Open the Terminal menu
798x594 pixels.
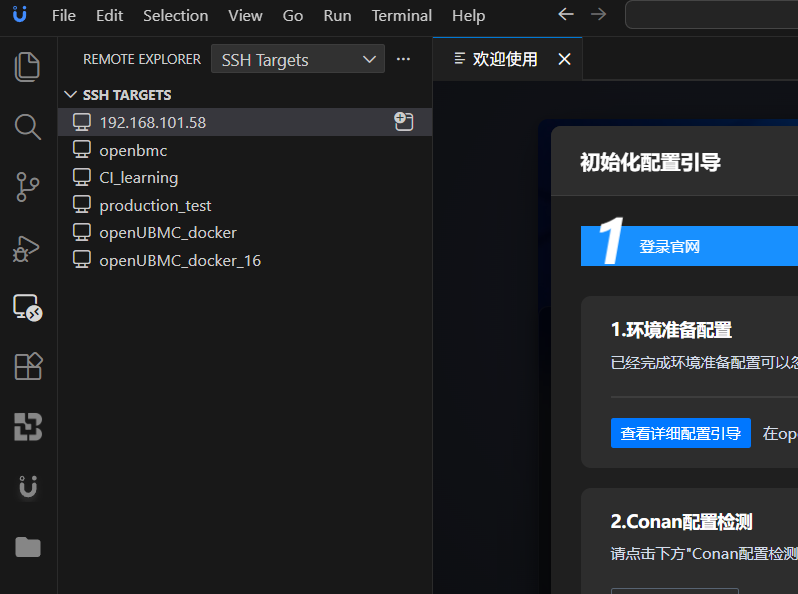(x=401, y=15)
